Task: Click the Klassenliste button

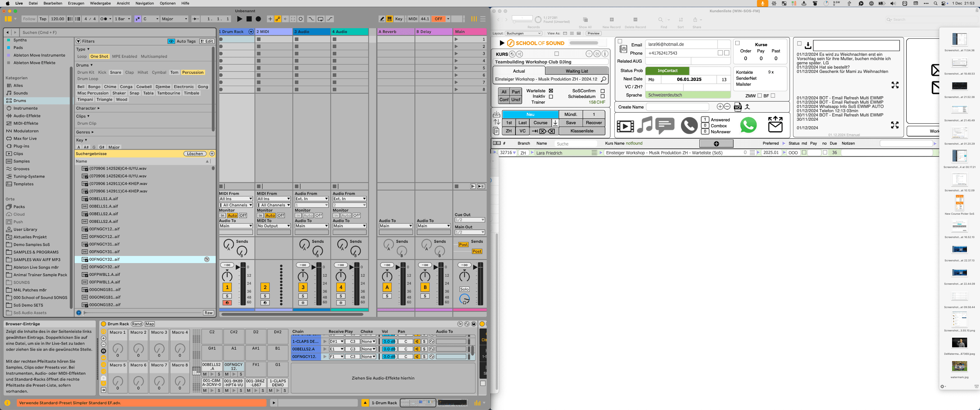Action: 582,131
